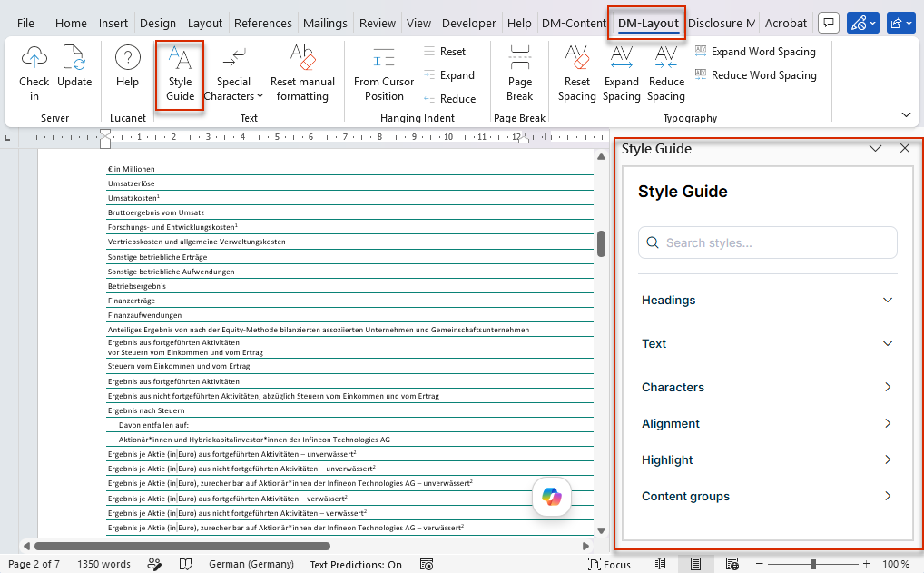Expand the Highlight section

[767, 459]
